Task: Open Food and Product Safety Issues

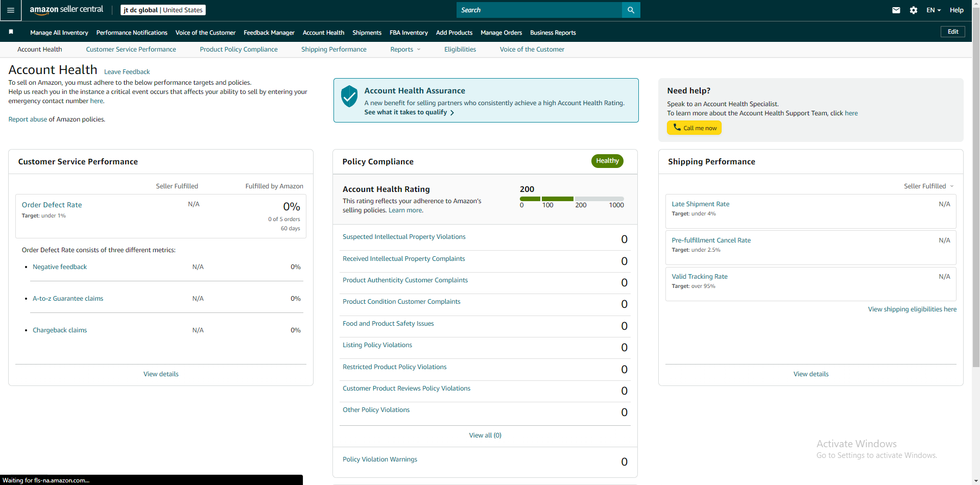Action: point(388,324)
